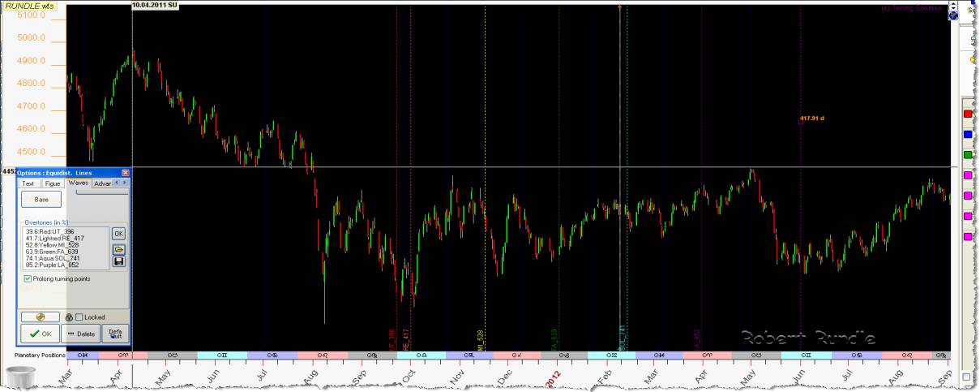Open the Figue tab in options dialog
This screenshot has height=392, width=980.
tap(53, 183)
